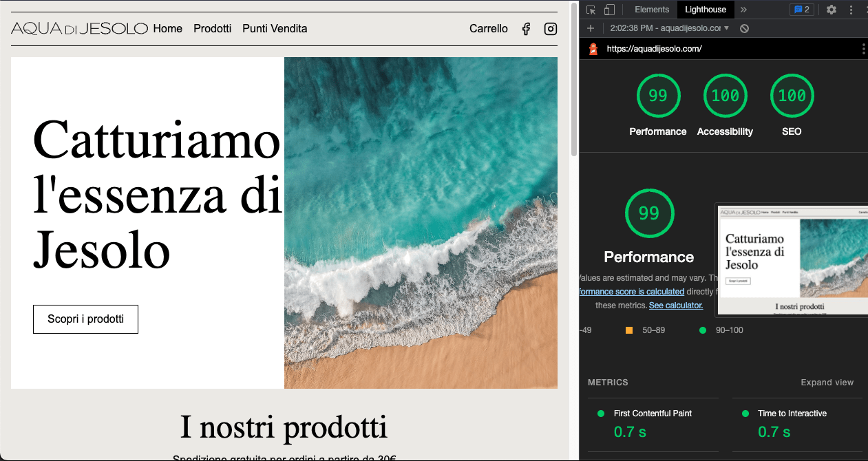Go to Prodotti in site navigation
Image resolution: width=868 pixels, height=461 pixels.
tap(213, 29)
